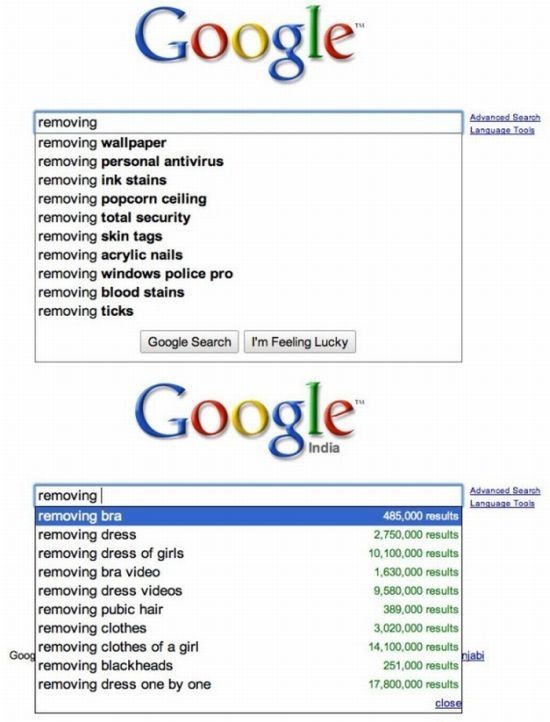Close the suggestion list with close link
Image resolution: width=550 pixels, height=722 pixels.
click(448, 703)
